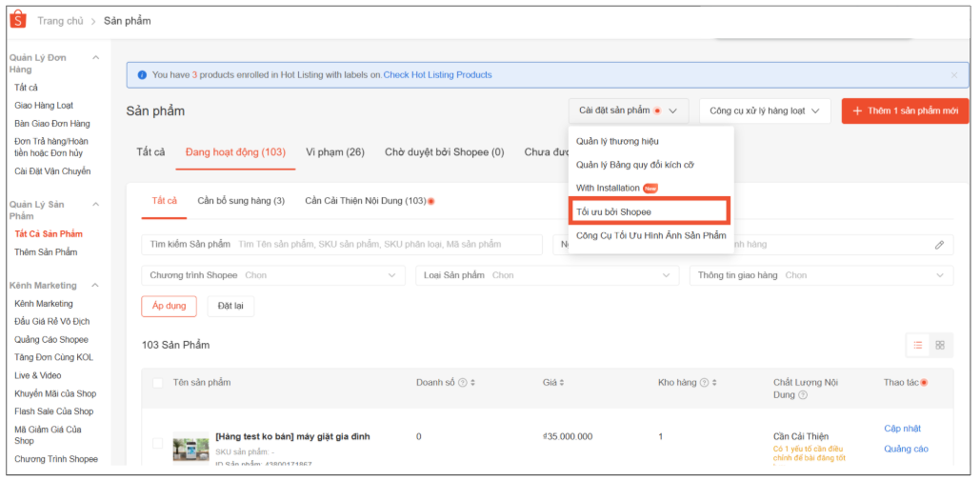Open Flash Sale Của Shop in sidebar
Viewport: 980px width, 481px height.
[x=53, y=411]
